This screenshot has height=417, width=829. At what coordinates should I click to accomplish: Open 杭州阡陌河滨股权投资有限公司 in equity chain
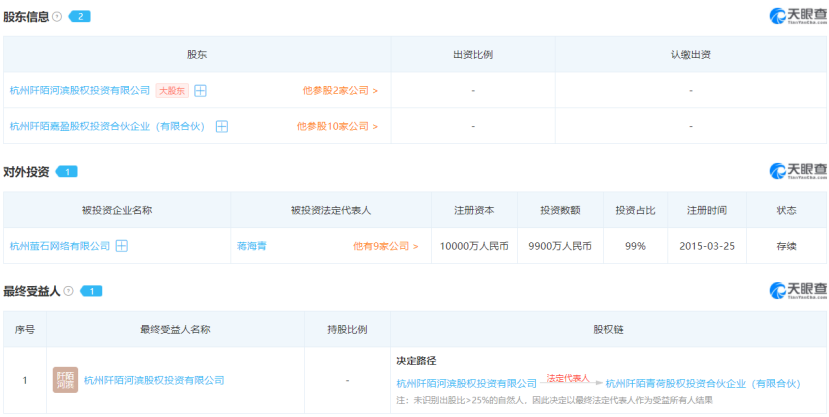tap(467, 383)
